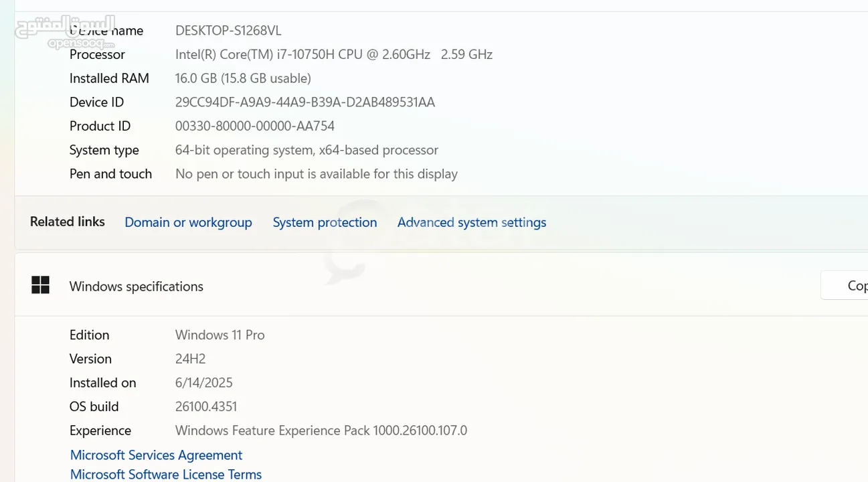The image size is (868, 482).
Task: Select the edition value Windows 11 Pro
Action: [x=220, y=335]
